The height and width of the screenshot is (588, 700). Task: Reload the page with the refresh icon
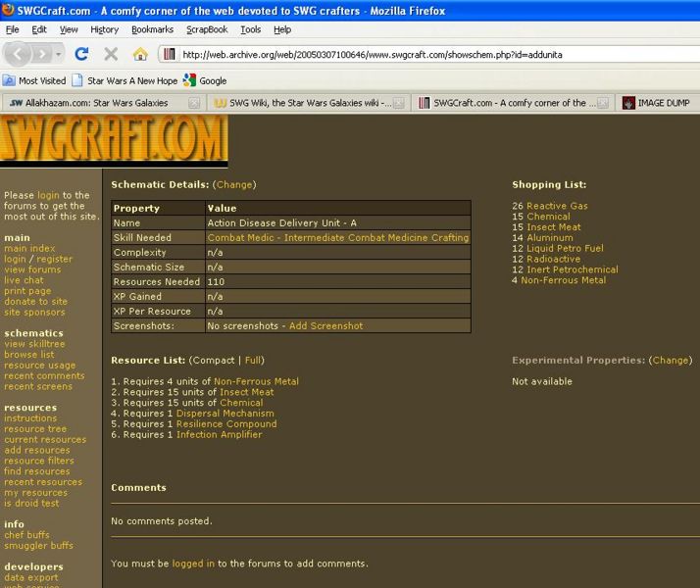coord(82,54)
